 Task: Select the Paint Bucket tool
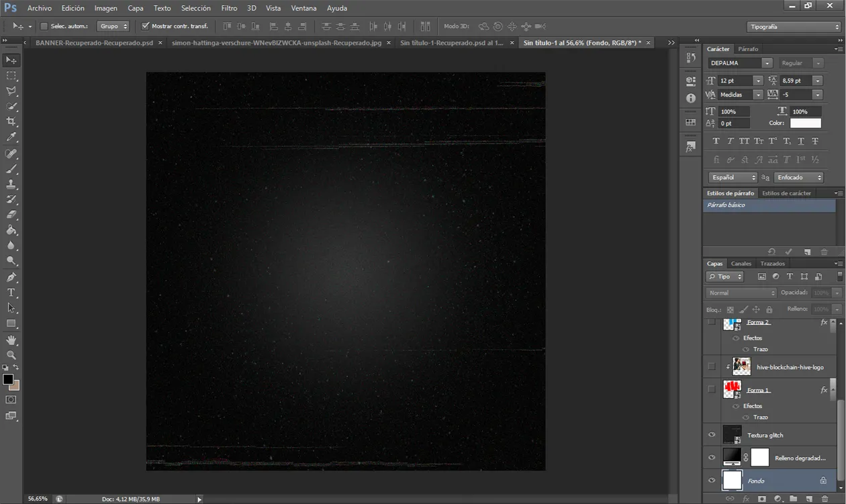pos(11,230)
